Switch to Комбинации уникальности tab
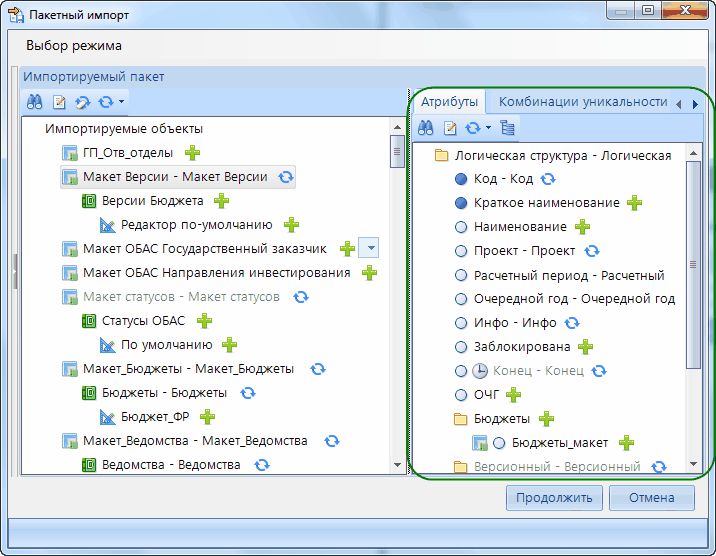716x556 pixels. tap(582, 102)
